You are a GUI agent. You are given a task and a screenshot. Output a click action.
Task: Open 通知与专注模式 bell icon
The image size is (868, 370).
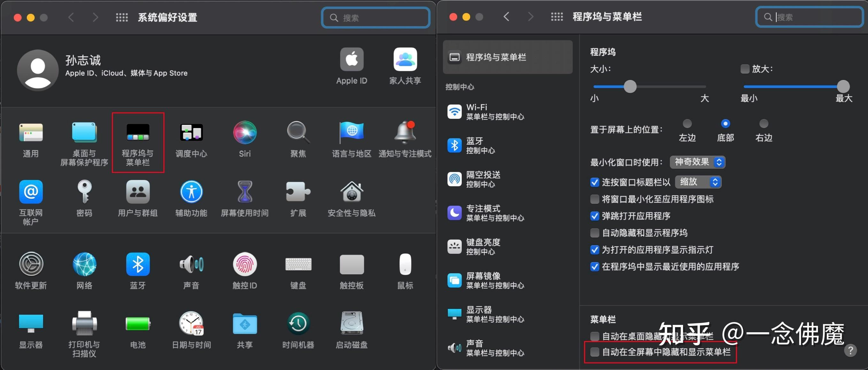click(405, 132)
